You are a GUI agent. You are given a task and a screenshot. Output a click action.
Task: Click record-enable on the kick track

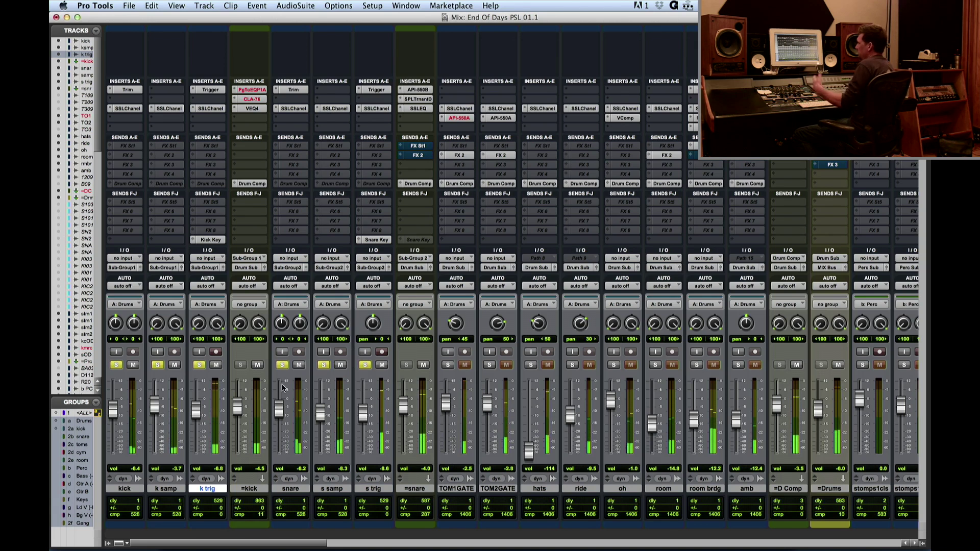point(133,352)
